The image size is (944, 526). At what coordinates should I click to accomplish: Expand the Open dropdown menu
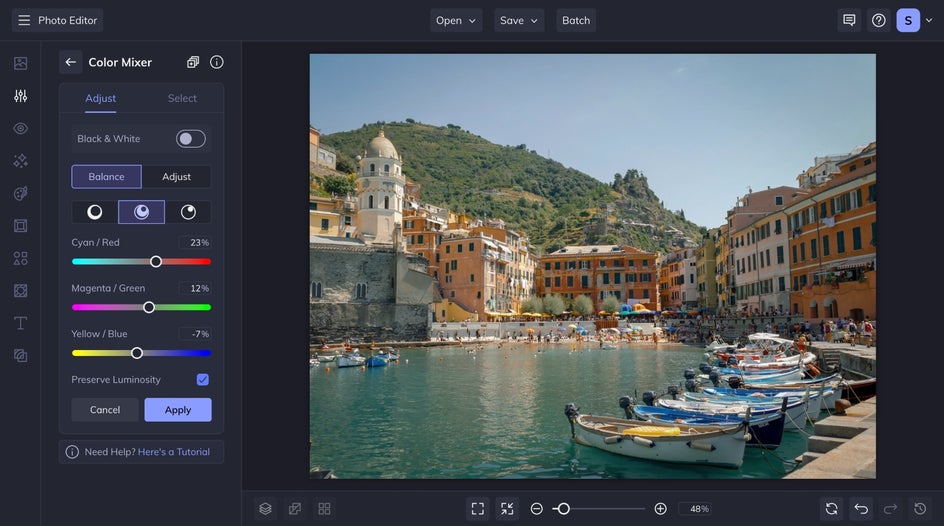(456, 20)
